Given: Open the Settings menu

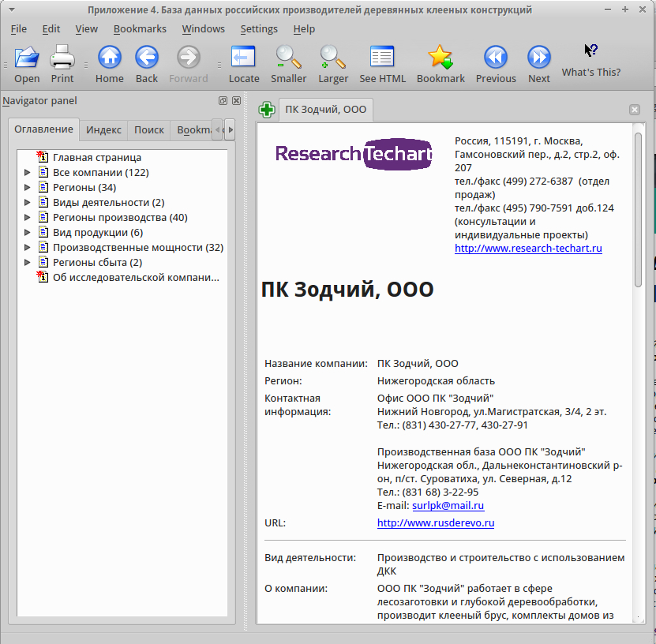Looking at the screenshot, I should pos(259,29).
